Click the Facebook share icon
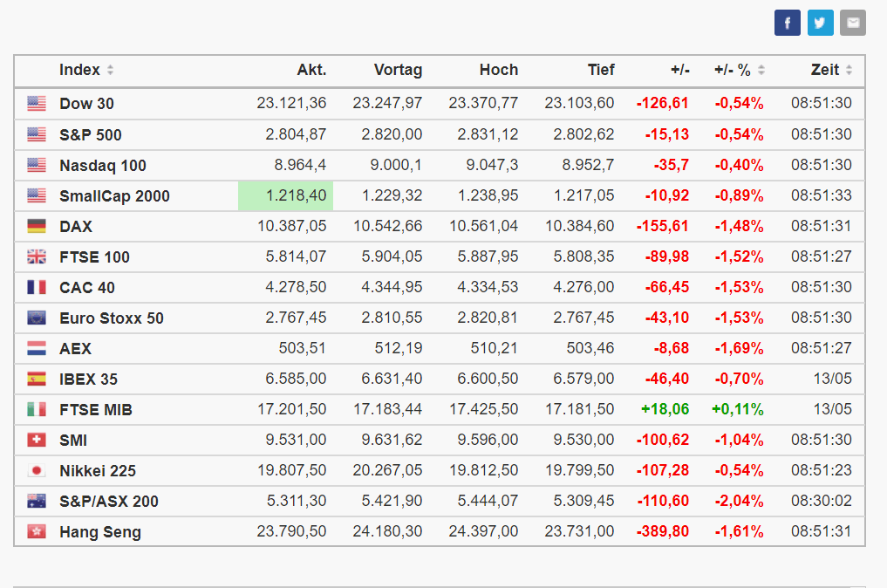The image size is (887, 588). pos(787,23)
